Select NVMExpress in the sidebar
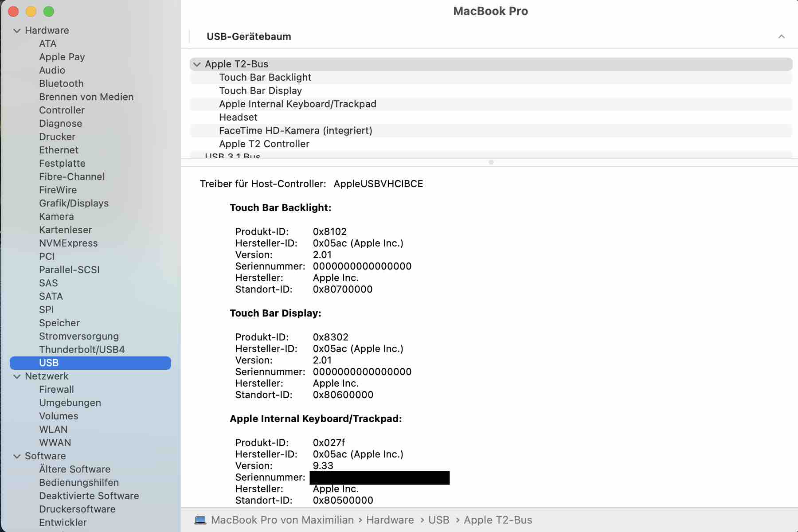This screenshot has width=798, height=532. (x=68, y=243)
